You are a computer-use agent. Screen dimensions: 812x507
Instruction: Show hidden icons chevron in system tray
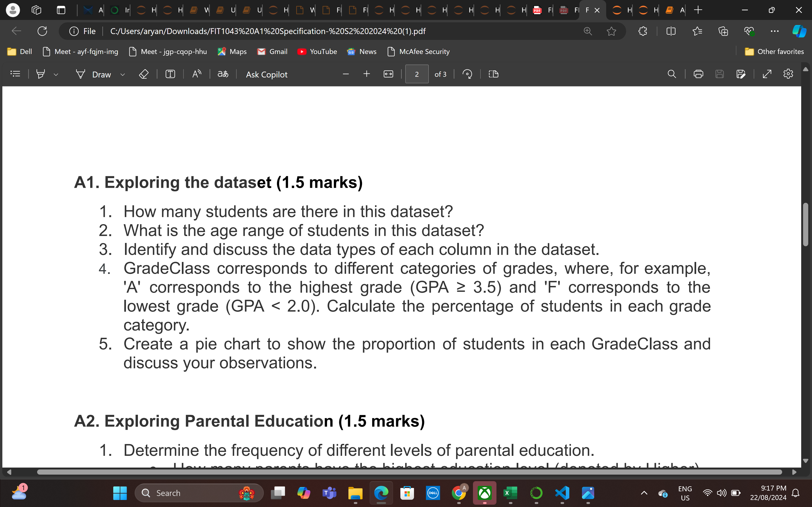tap(644, 493)
